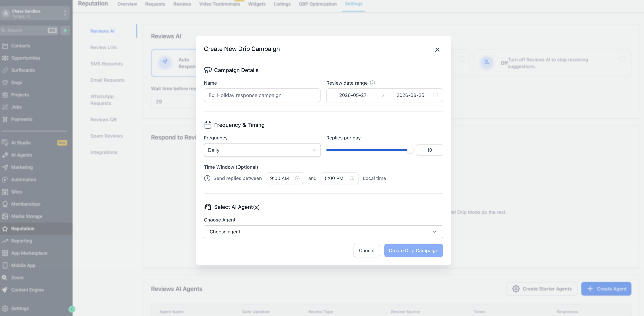Click Create Starter Agents button

[x=542, y=289]
